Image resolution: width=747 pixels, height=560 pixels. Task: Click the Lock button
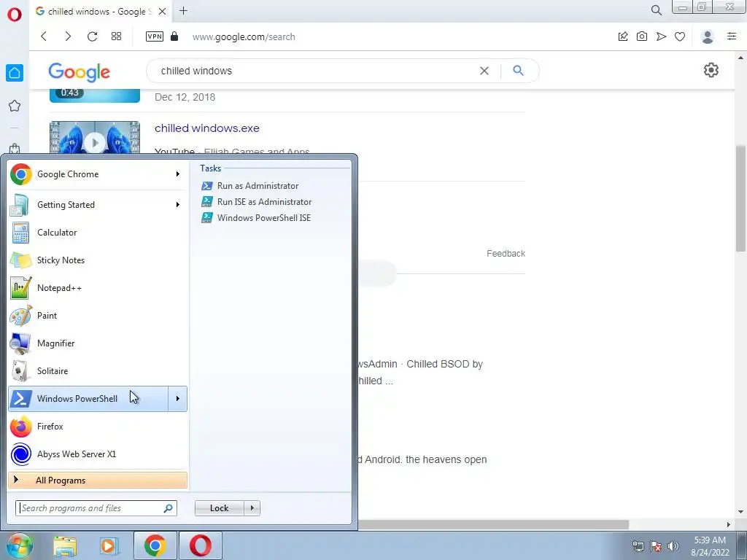219,508
